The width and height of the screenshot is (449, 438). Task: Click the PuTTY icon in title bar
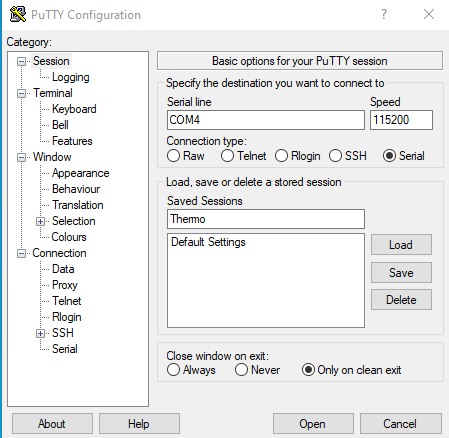pos(18,14)
